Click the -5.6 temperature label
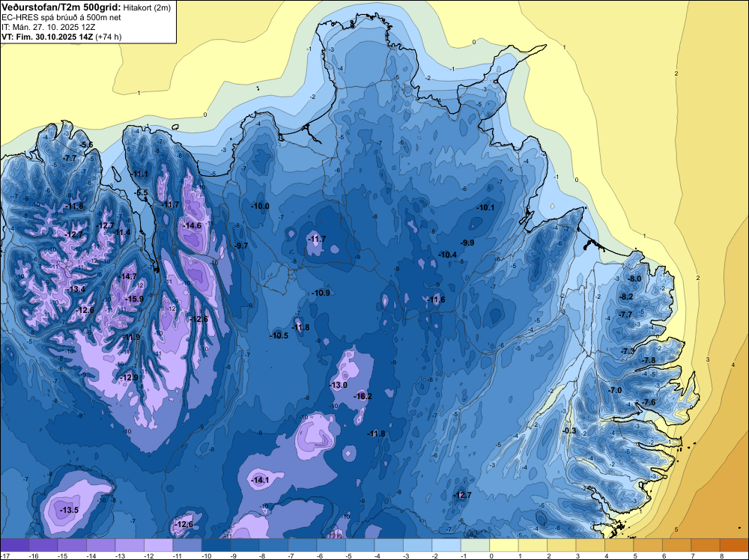This screenshot has height=560, width=749. coord(86,144)
